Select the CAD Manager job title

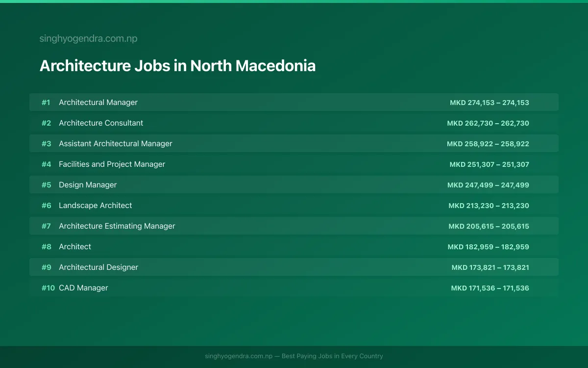[83, 288]
